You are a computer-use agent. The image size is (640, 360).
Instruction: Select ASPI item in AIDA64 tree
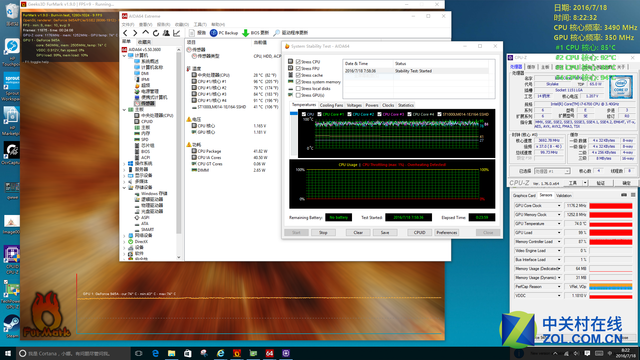(x=142, y=218)
